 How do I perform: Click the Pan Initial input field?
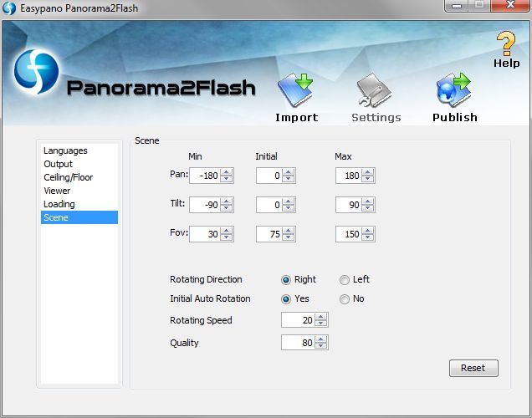click(268, 176)
